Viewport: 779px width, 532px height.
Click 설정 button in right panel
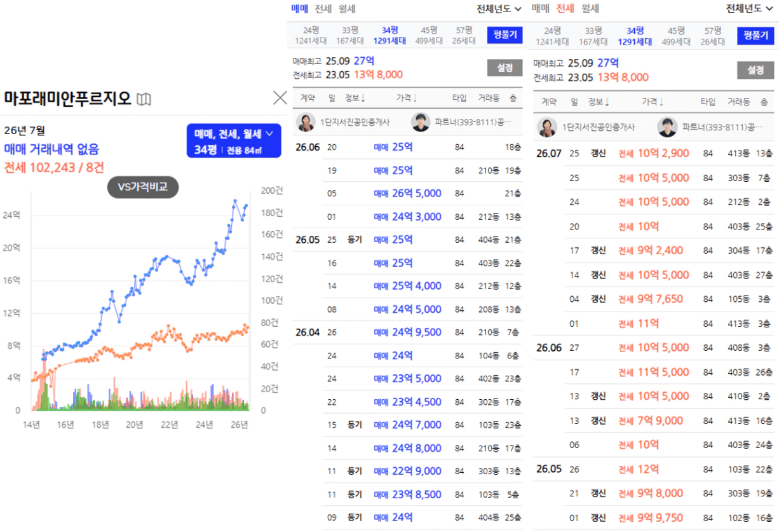pos(755,70)
